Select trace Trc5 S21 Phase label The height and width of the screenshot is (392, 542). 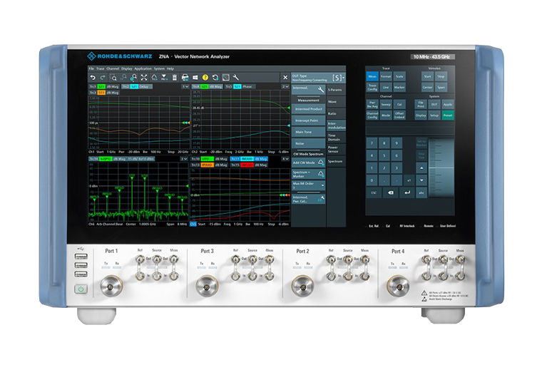tap(239, 86)
